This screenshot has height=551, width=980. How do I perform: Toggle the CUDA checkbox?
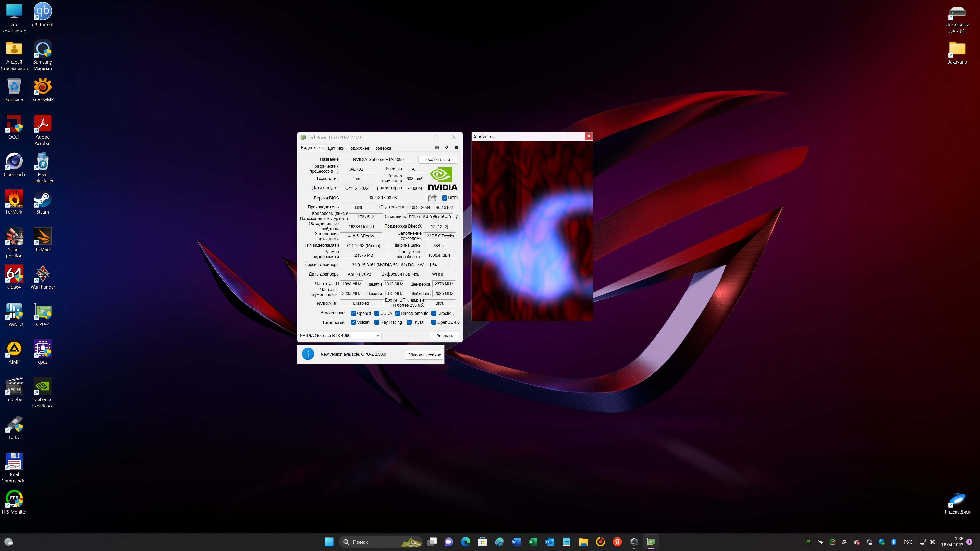coord(377,313)
